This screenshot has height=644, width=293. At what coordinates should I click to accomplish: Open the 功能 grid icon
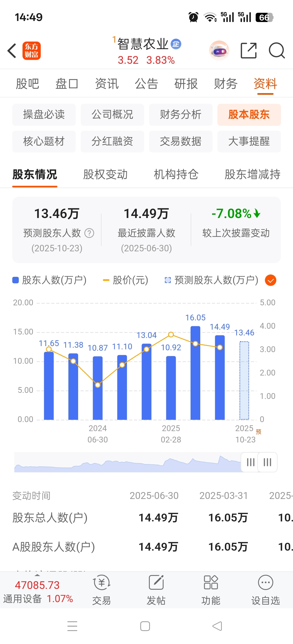click(211, 583)
